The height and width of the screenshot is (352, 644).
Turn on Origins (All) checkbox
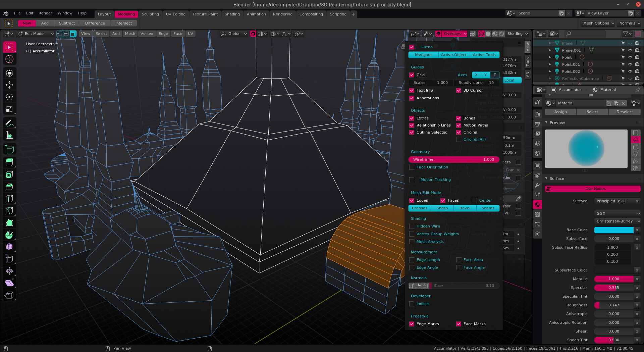tap(459, 140)
